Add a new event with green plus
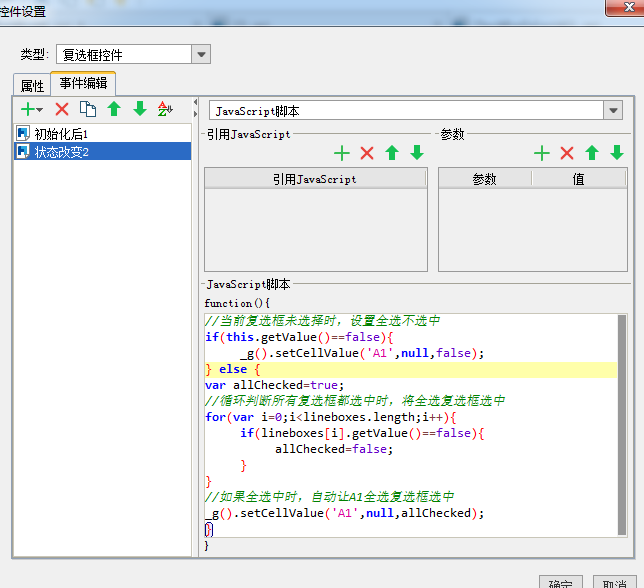The width and height of the screenshot is (644, 588). [28, 109]
